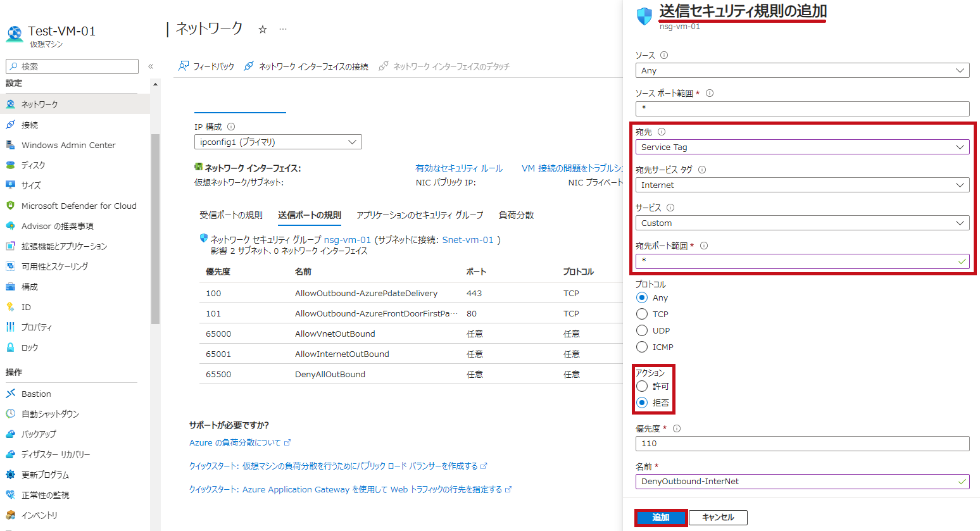Collapse the sidebar using the double chevron
Screen dimensions: 980x531
(x=151, y=66)
